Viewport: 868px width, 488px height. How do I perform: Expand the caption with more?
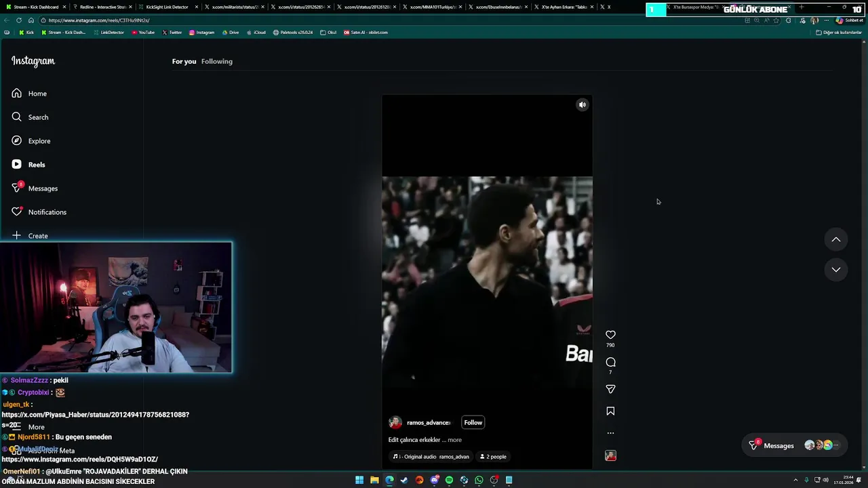click(454, 440)
